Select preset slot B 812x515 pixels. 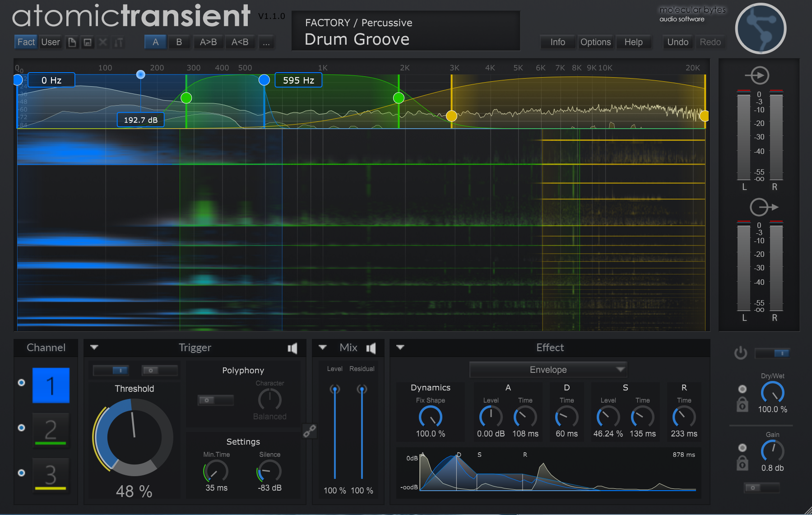[179, 42]
